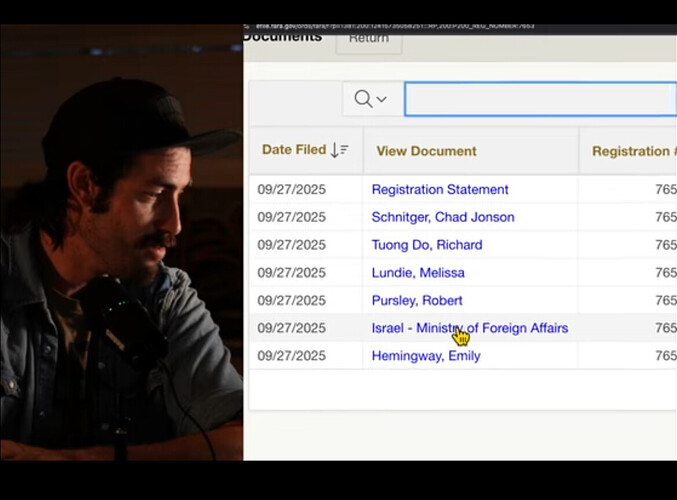677x500 pixels.
Task: Click the browser address bar URL
Action: click(x=395, y=26)
